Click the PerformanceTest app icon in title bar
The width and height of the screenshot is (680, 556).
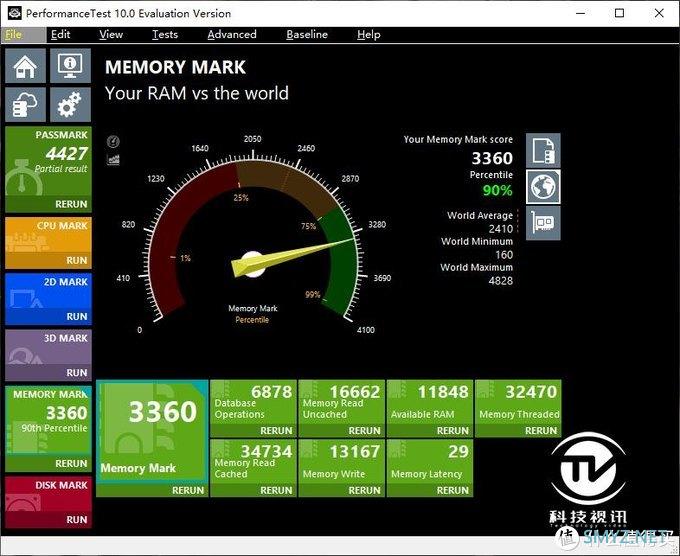(x=15, y=13)
